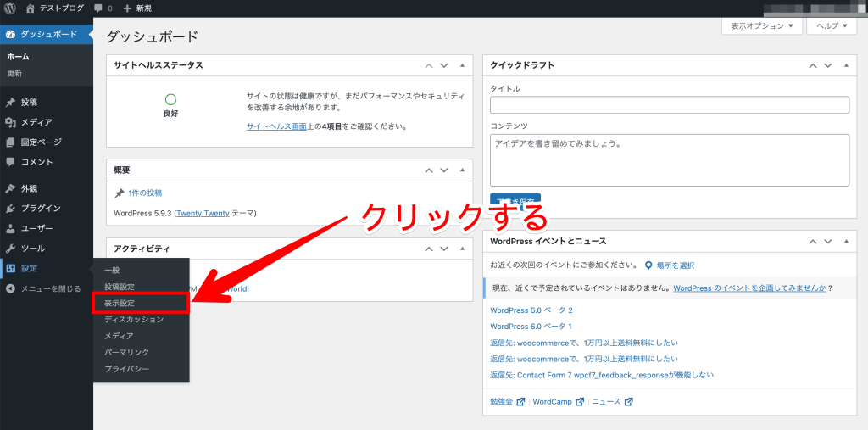Open WordPress のイベントを企画してみませんか link
The image size is (868, 430).
click(x=750, y=288)
